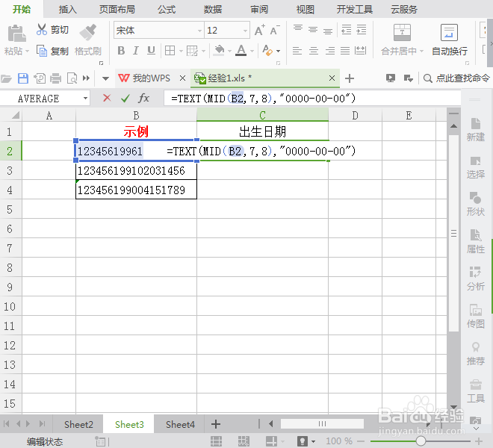Center text horizontally
Viewport: 493px width, 448px height.
coord(314,51)
